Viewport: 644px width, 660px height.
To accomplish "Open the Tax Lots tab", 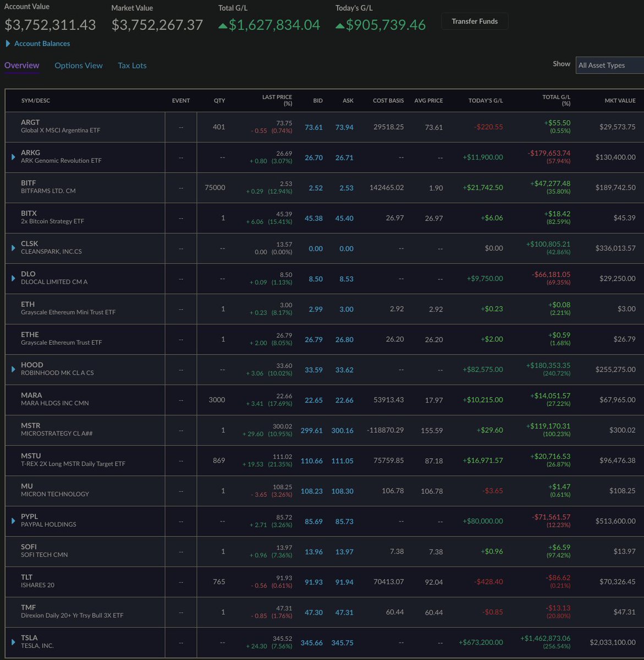I will [x=132, y=65].
